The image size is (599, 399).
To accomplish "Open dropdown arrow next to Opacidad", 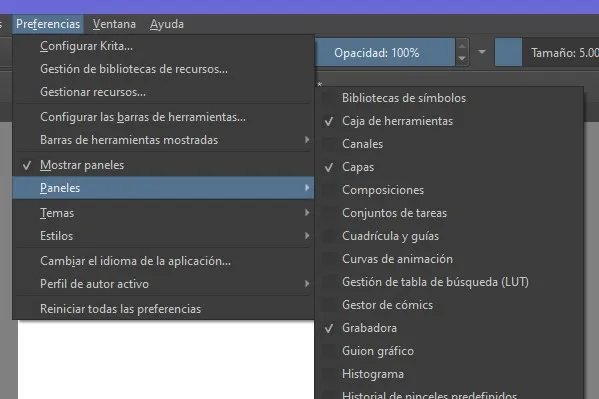I will pos(482,52).
